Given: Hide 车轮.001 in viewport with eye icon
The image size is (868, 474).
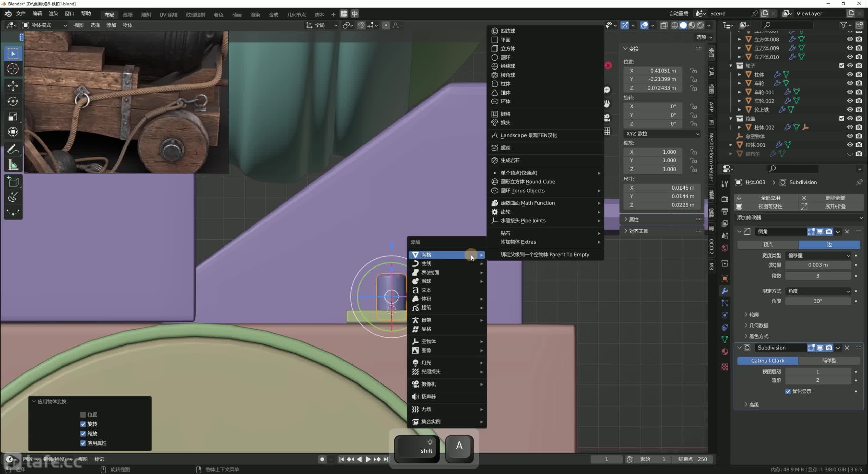Looking at the screenshot, I should coord(850,92).
